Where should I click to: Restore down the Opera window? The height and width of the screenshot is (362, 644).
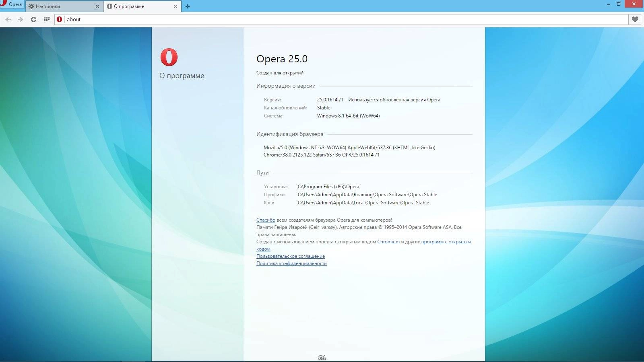619,4
